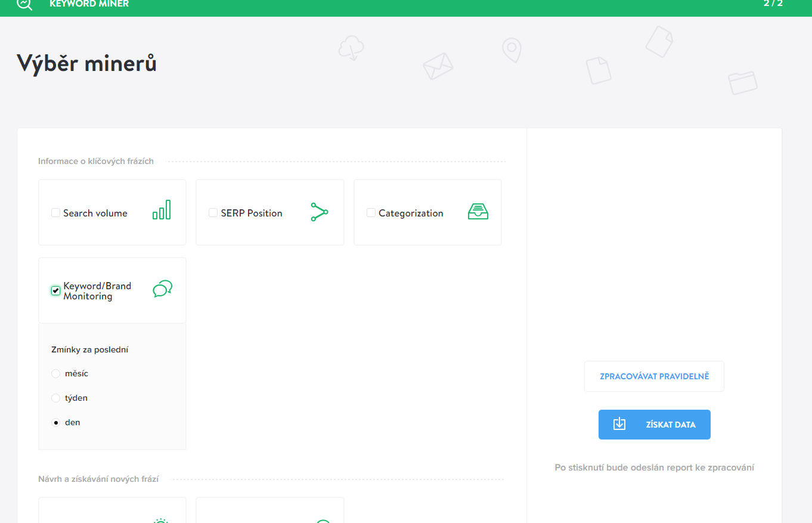Tick the SERP Position checkbox
Screen dimensions: 812x523
pos(213,212)
